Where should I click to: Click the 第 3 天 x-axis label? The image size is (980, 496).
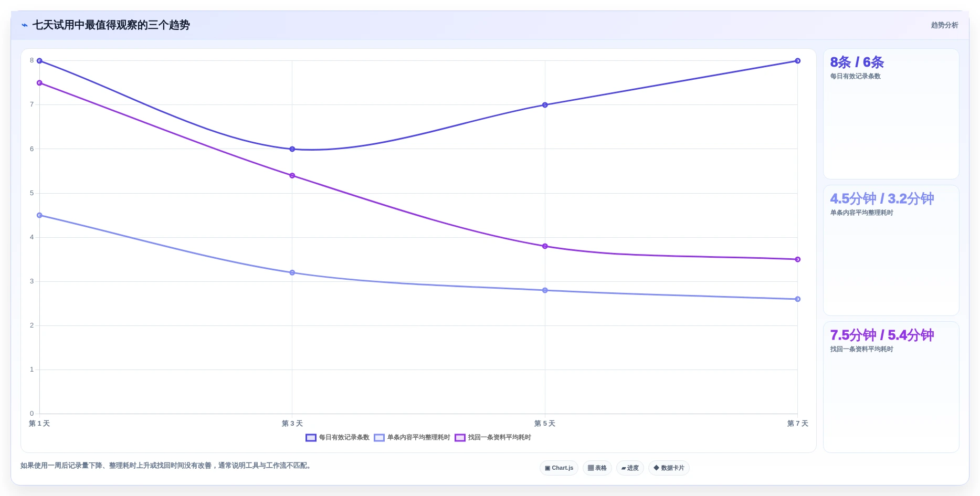pos(292,424)
